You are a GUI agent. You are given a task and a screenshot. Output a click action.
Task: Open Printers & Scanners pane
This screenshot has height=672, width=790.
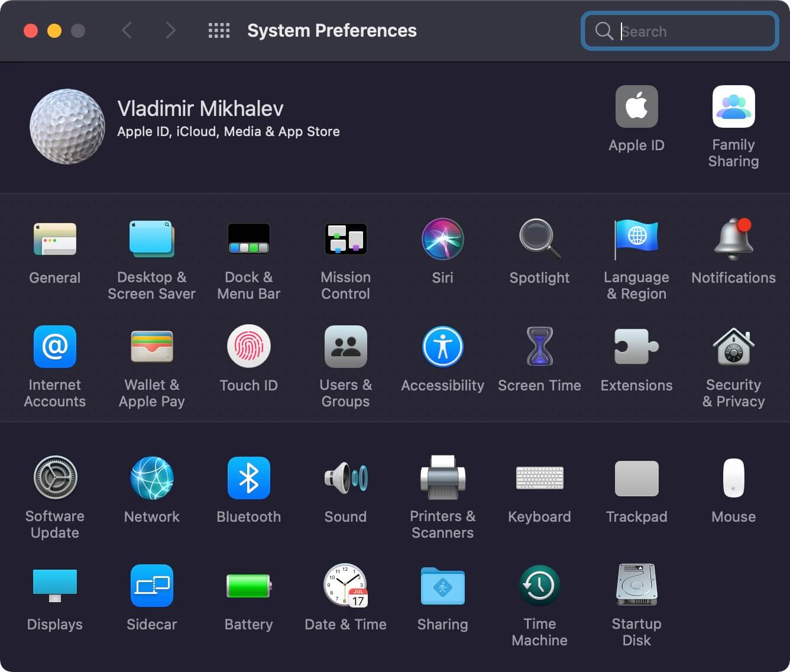pos(443,478)
